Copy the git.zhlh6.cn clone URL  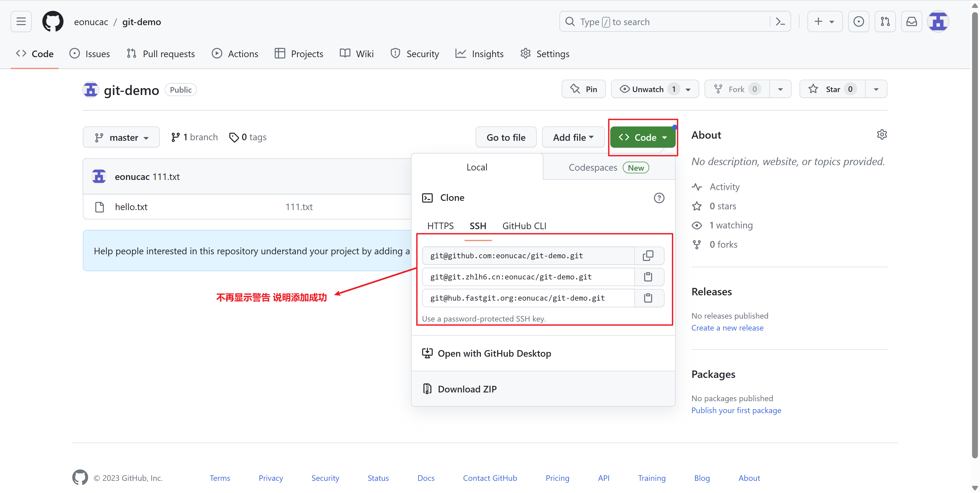[648, 277]
